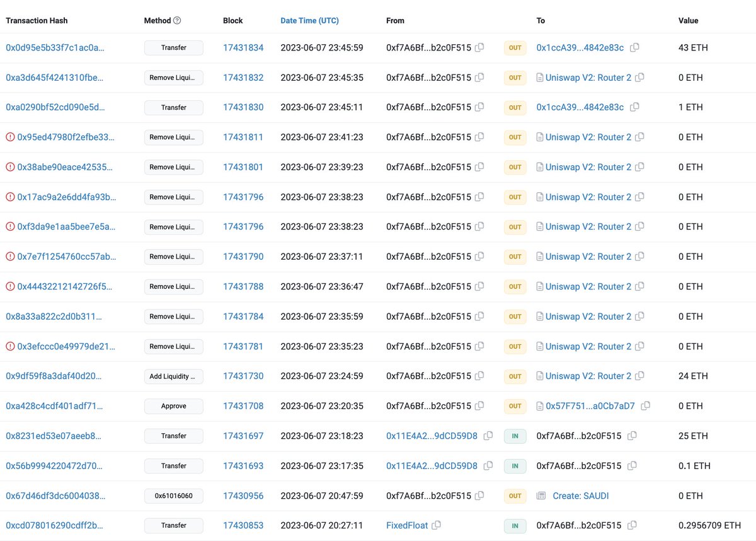The image size is (756, 541).
Task: Select timestamp 2023-06-07 20:47:59
Action: tap(322, 496)
